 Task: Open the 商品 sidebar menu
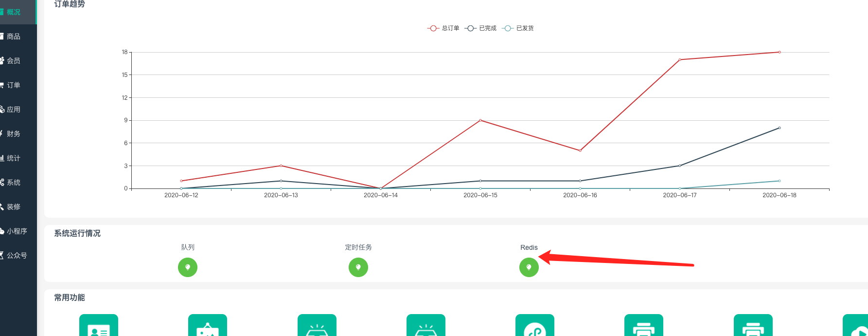[14, 37]
